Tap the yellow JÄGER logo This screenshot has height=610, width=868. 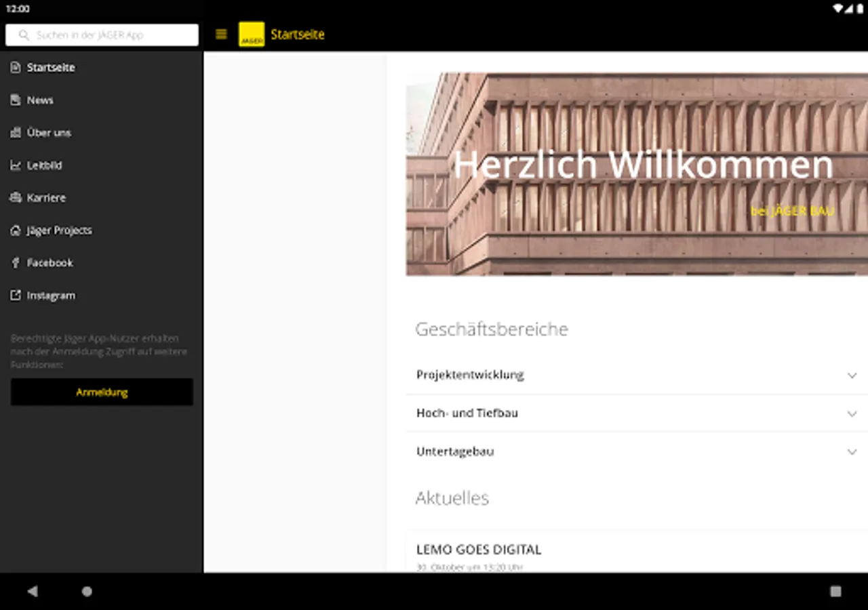click(252, 35)
